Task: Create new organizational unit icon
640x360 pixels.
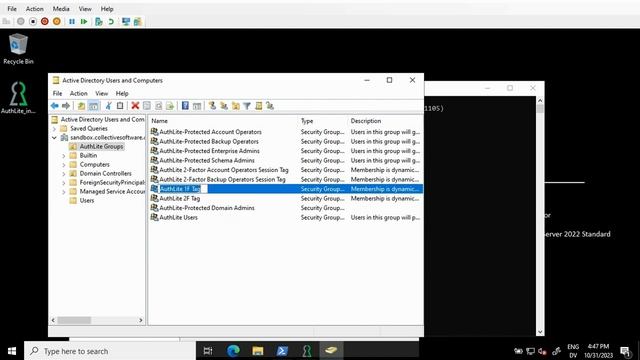Action: [236, 106]
